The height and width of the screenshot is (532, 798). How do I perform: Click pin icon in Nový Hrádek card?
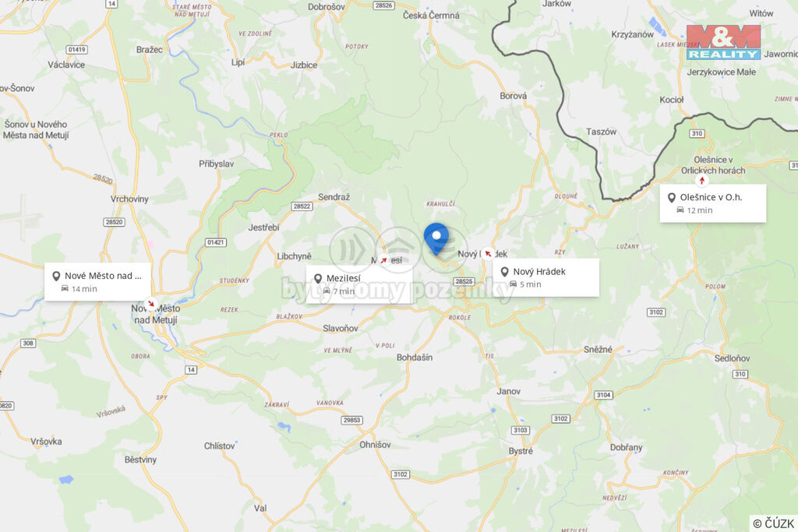click(504, 272)
